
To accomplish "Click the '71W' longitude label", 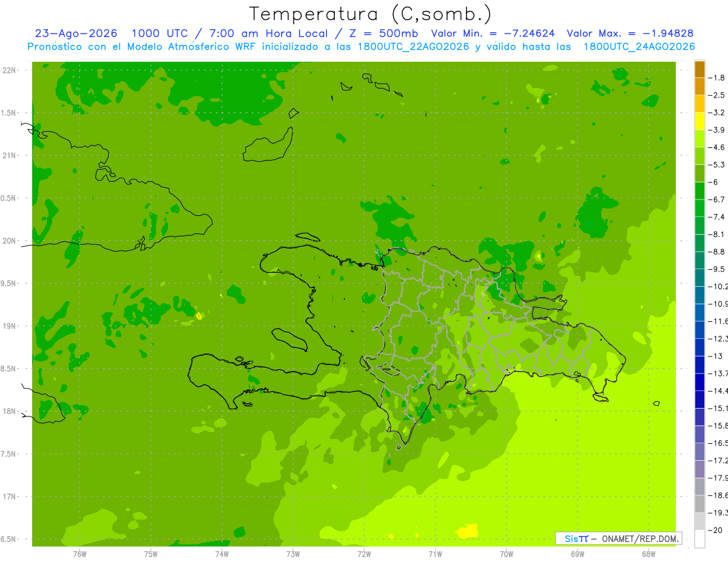I will (x=435, y=554).
